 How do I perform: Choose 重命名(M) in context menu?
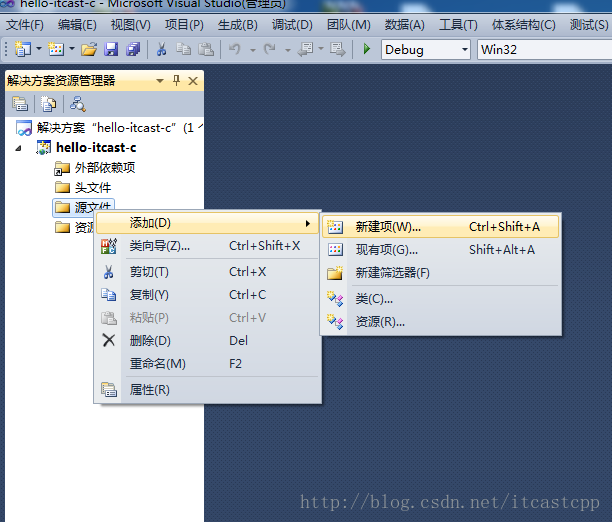point(207,364)
